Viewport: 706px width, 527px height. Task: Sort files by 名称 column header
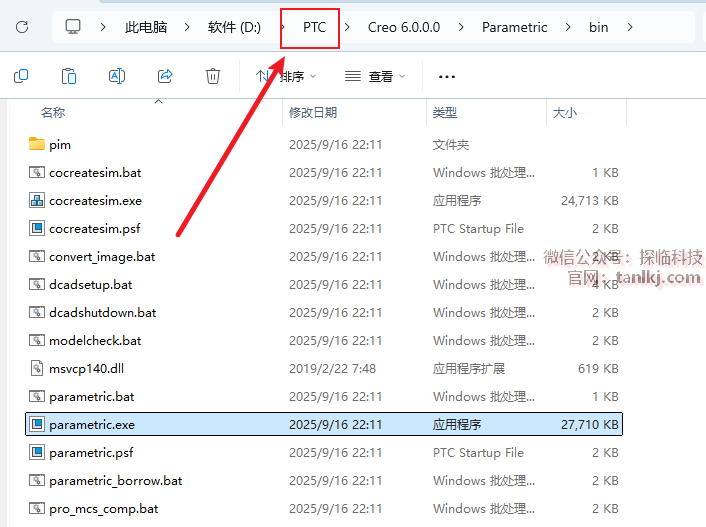pyautogui.click(x=53, y=113)
